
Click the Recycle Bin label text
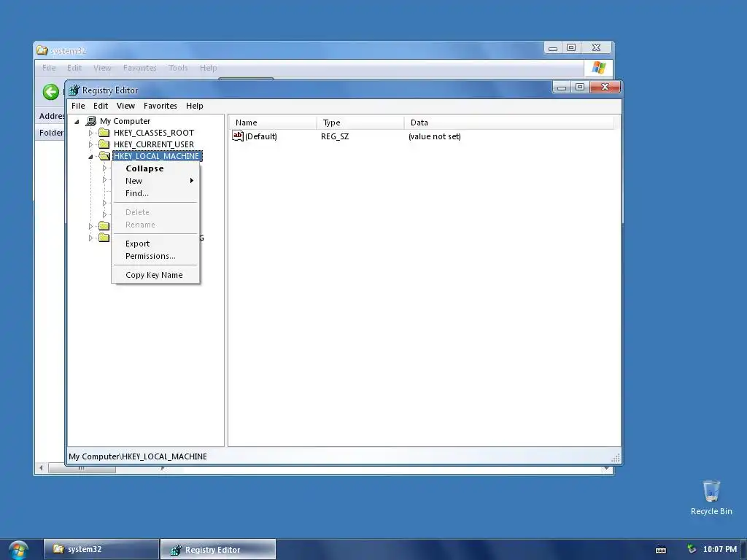point(711,511)
